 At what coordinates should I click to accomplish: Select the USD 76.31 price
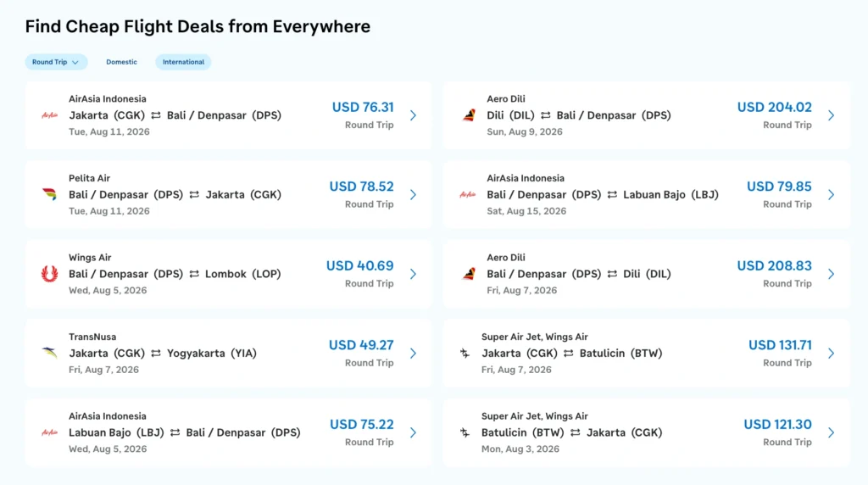[363, 107]
